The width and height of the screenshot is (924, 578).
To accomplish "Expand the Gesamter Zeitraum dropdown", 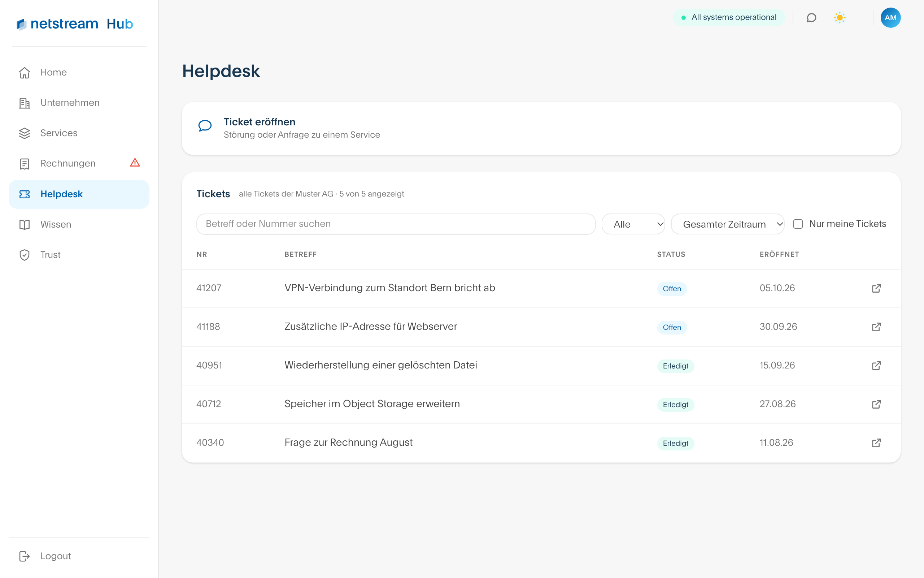I will tap(727, 224).
